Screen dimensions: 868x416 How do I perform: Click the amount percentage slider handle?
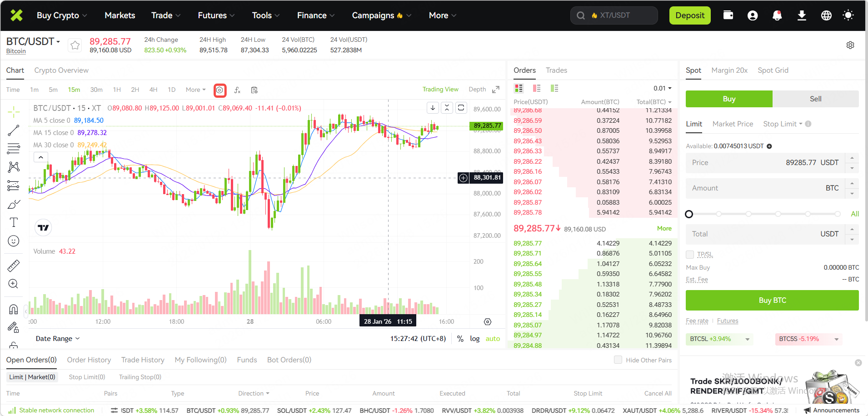click(x=689, y=214)
